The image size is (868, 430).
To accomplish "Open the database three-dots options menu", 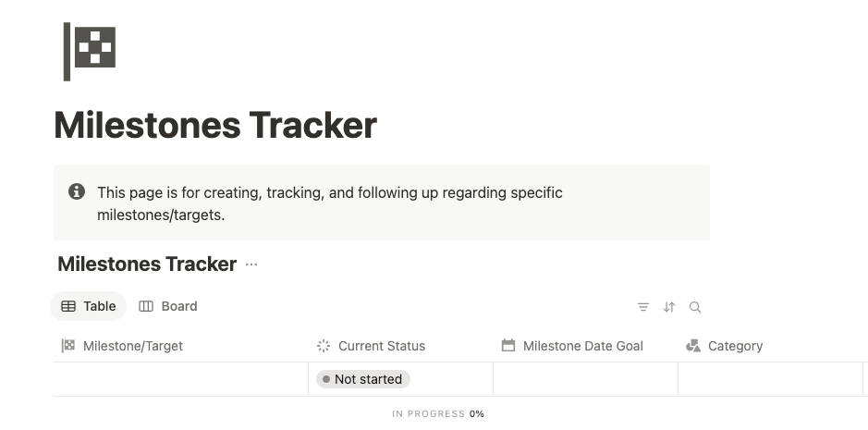I will [x=251, y=264].
